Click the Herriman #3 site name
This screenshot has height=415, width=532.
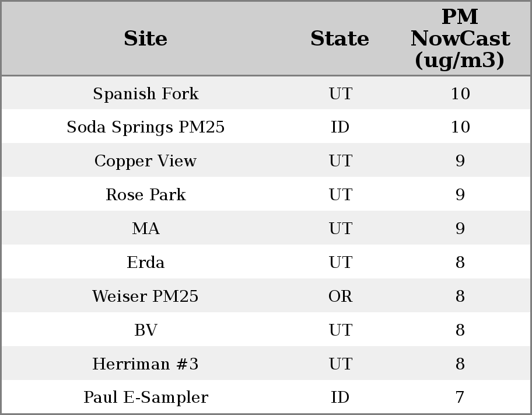click(x=145, y=364)
